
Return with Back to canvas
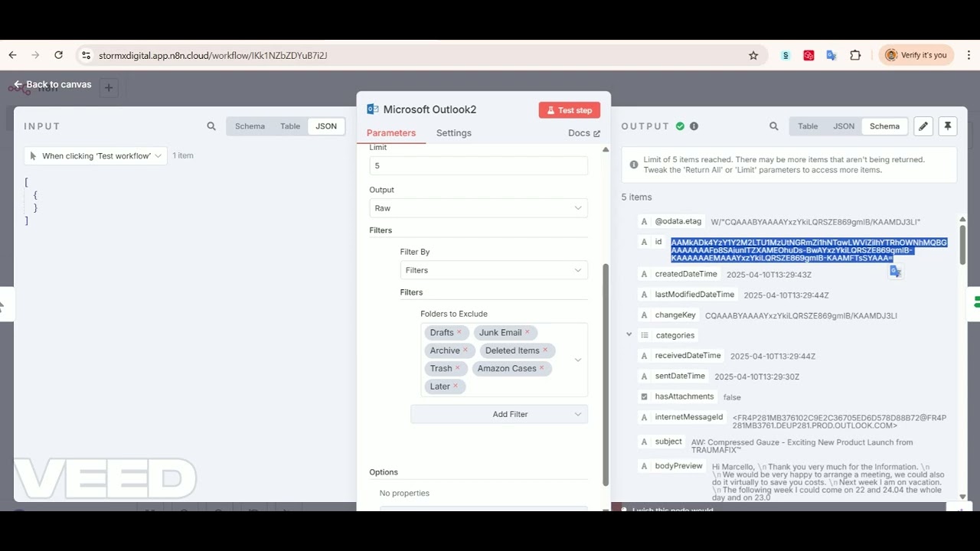[52, 85]
